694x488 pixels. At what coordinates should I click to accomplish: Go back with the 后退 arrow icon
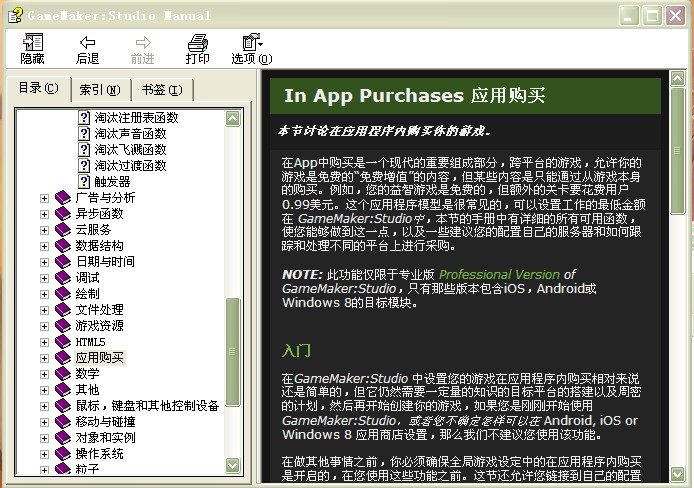point(87,42)
